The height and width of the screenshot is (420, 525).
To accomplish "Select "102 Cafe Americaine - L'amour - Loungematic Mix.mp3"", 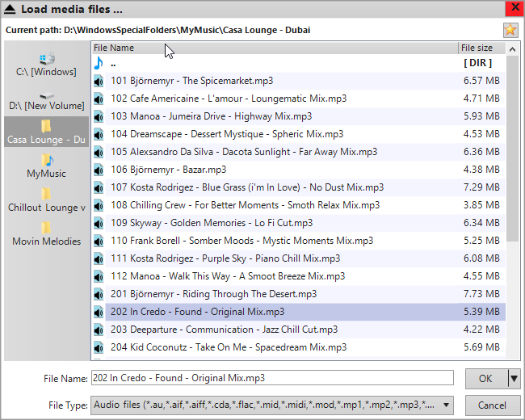I will tap(229, 99).
